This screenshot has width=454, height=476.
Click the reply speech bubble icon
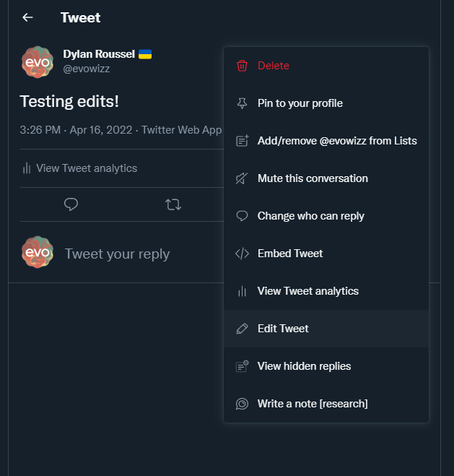pyautogui.click(x=71, y=204)
